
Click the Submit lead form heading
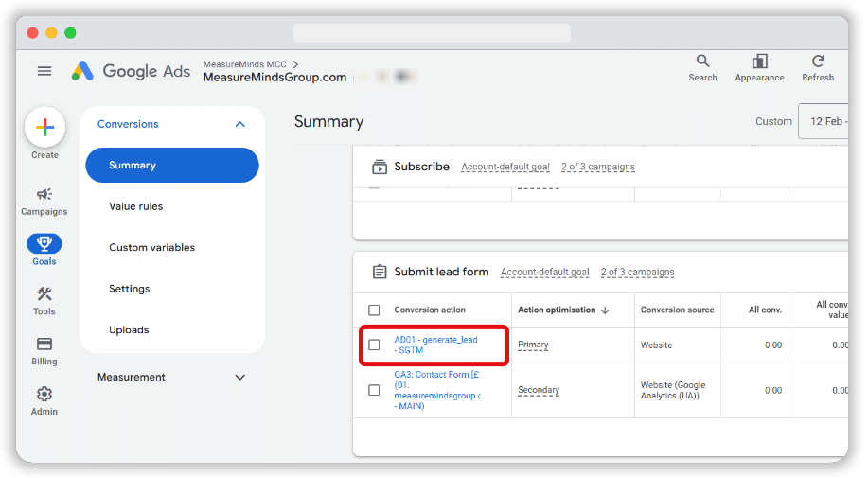[441, 272]
